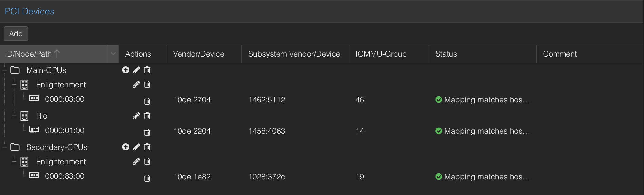Collapse the Secondary-GPUs tree folder

pyautogui.click(x=5, y=147)
